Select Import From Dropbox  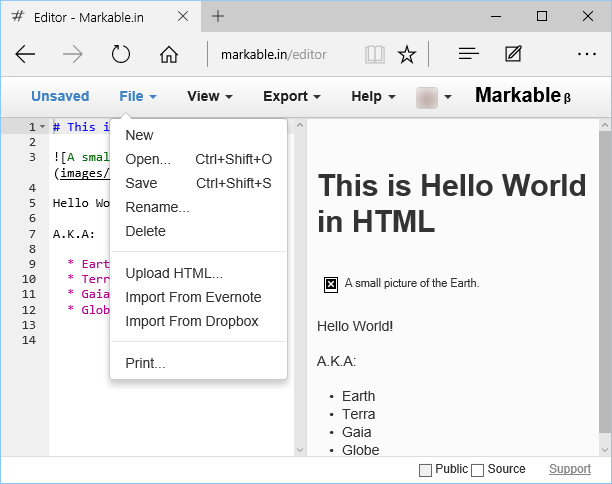(198, 321)
